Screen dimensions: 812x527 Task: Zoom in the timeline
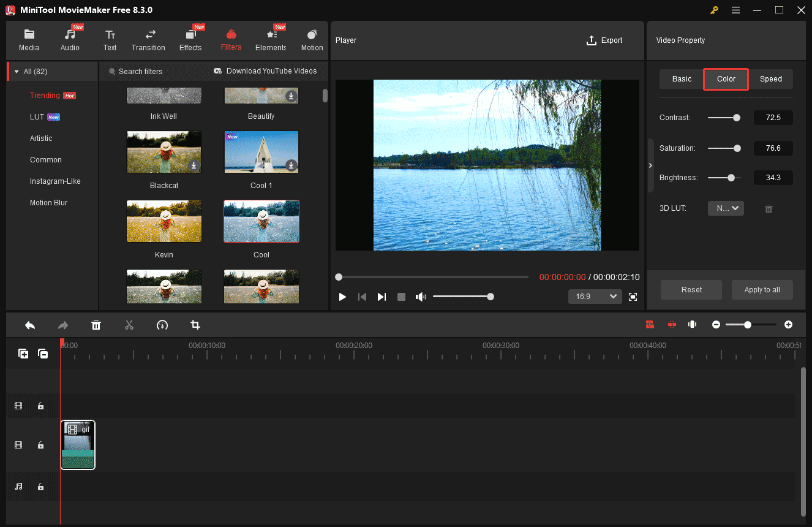pos(789,324)
